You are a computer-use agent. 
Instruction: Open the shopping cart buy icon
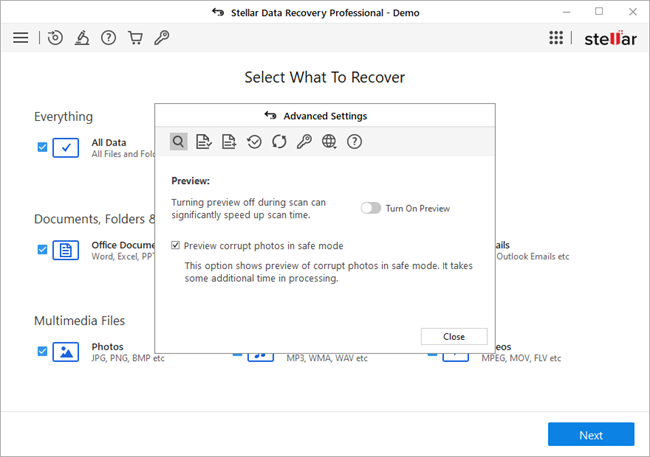(x=135, y=38)
